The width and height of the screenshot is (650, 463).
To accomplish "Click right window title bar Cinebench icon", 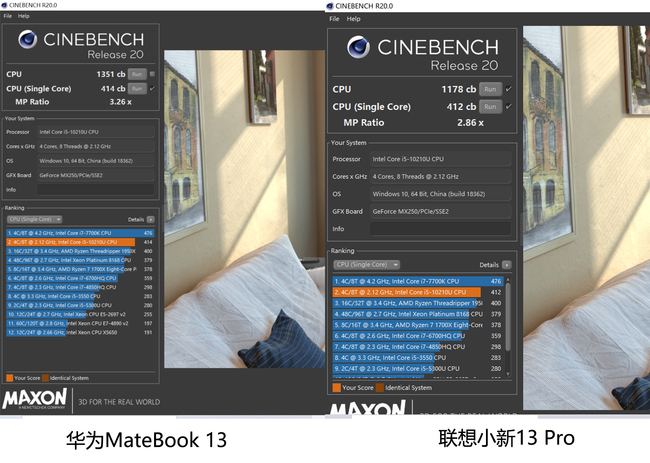I will [x=330, y=6].
